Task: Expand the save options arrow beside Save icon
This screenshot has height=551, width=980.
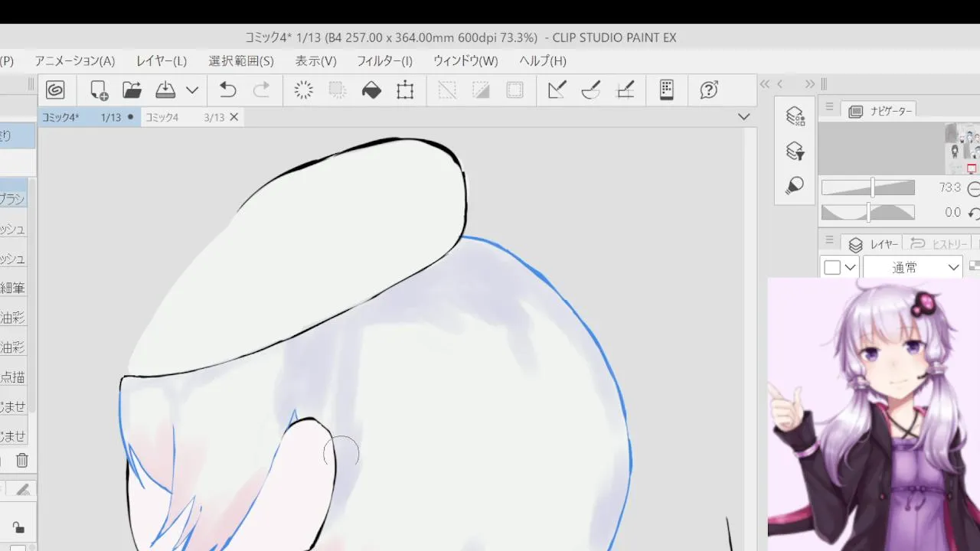Action: [192, 90]
